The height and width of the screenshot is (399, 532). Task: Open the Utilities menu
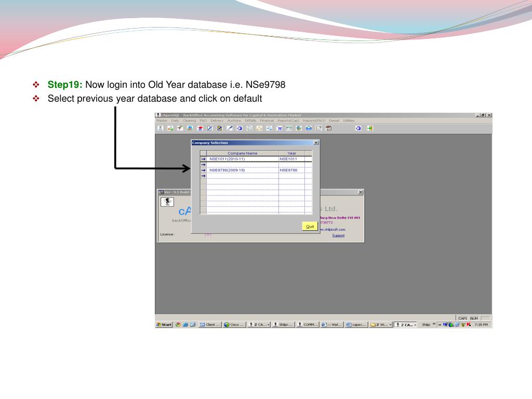pos(349,121)
